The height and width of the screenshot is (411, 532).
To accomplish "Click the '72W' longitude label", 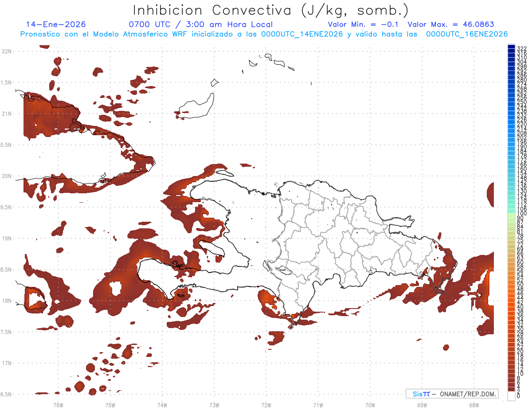I will [x=266, y=404].
